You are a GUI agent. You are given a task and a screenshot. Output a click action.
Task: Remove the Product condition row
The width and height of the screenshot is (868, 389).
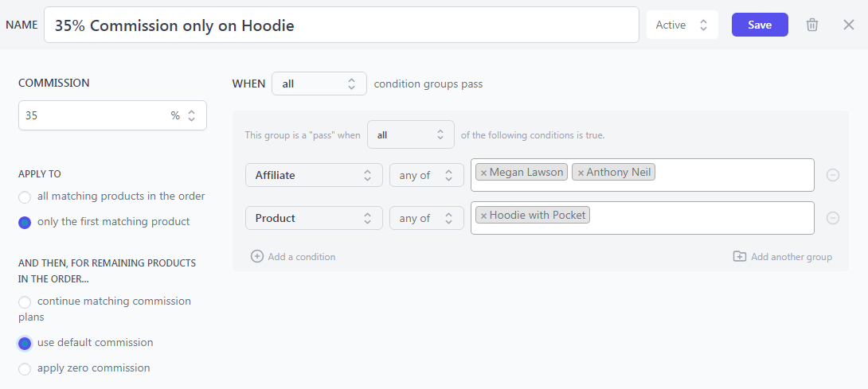[x=833, y=218]
